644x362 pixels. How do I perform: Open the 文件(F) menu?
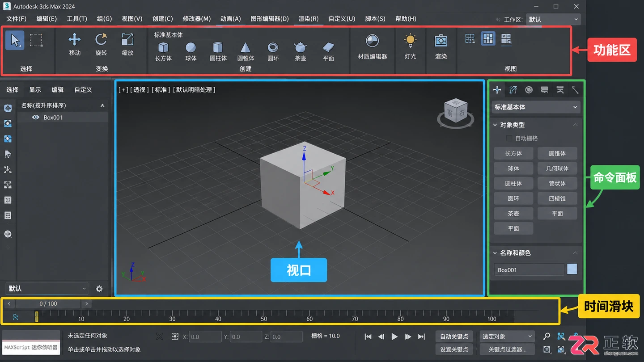[17, 19]
